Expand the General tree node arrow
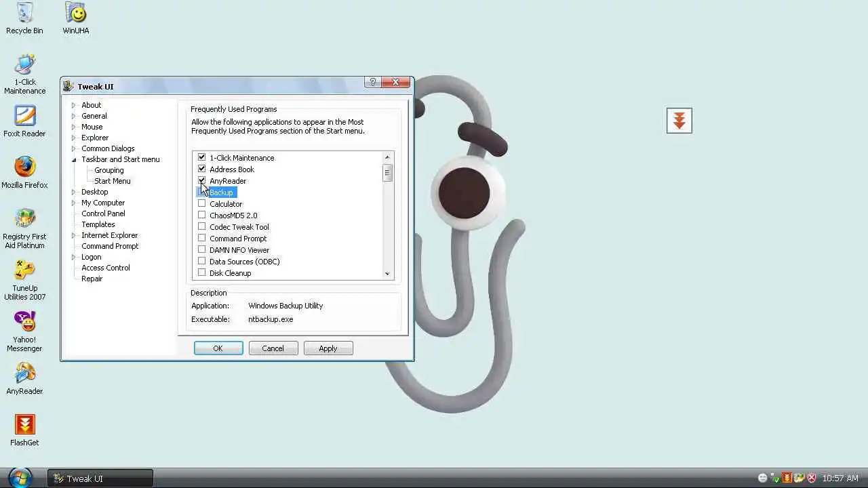The height and width of the screenshot is (488, 868). (74, 116)
